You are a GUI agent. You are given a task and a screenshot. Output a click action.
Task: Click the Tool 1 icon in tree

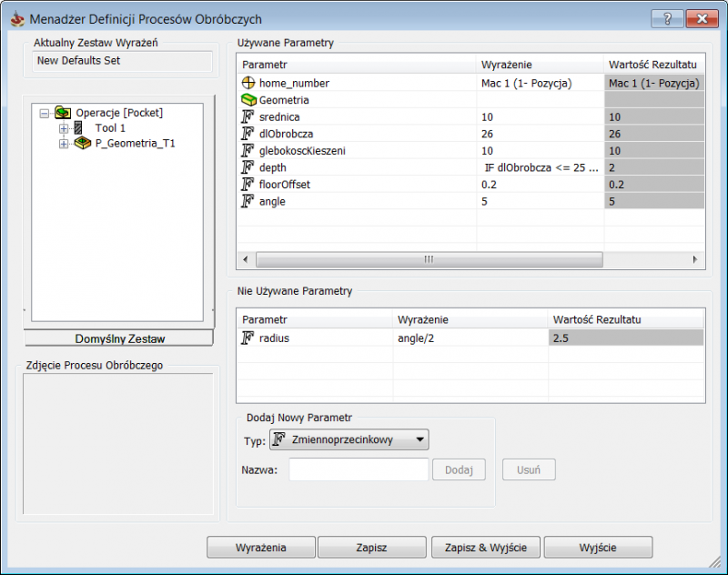77,128
